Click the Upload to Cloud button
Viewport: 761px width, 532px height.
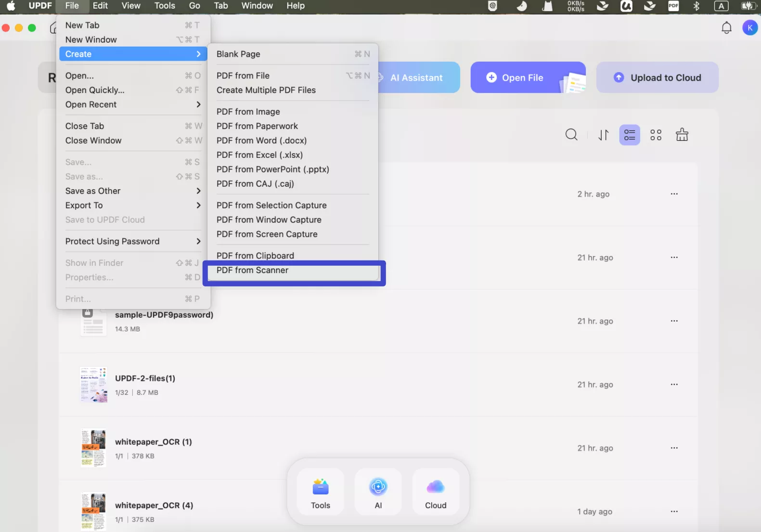pos(657,78)
